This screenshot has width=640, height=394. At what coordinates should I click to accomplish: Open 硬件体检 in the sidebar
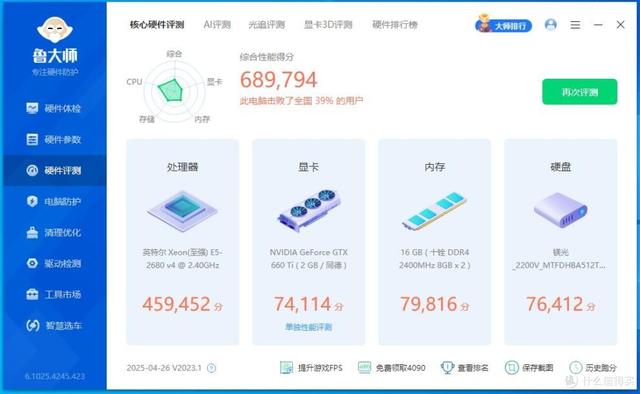53,108
